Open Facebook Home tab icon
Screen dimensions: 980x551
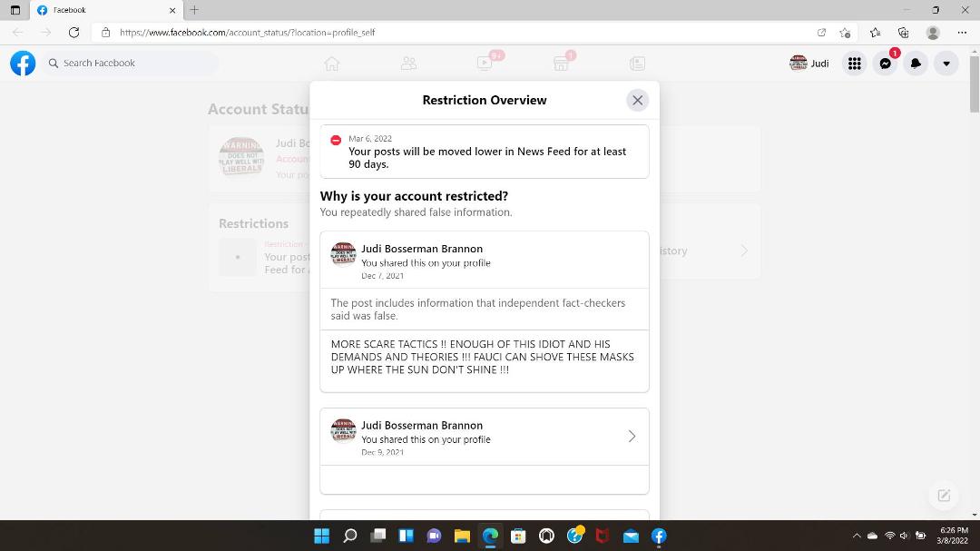pos(332,64)
